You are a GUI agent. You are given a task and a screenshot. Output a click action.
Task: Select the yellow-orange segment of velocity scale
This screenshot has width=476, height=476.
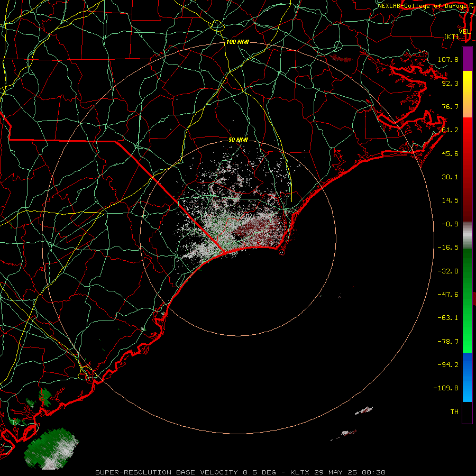467,94
